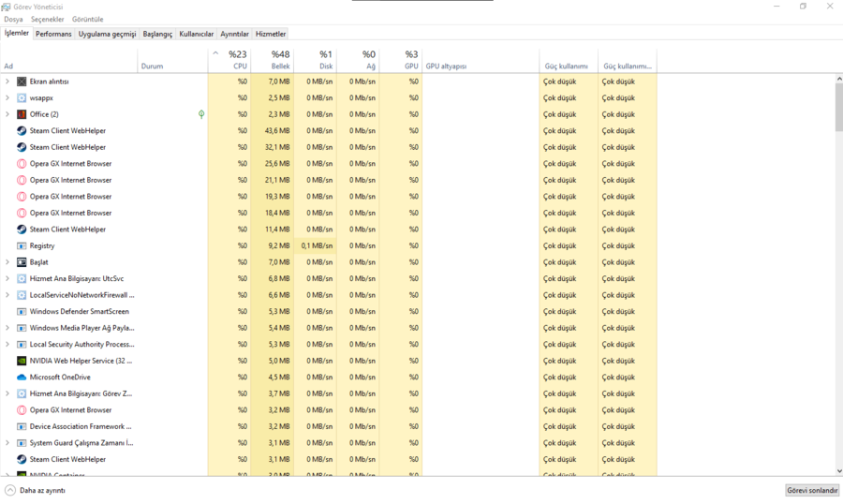Switch to the Performans tab

coord(53,34)
